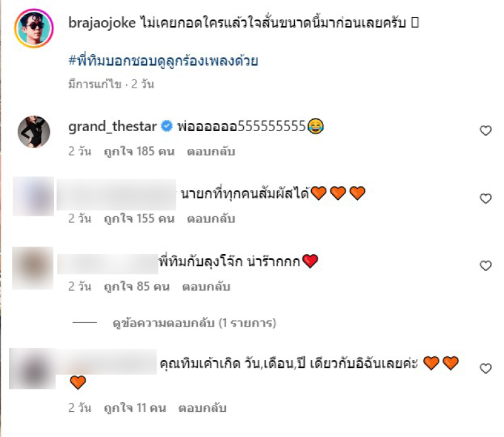Like the คุณทิมเค้าเกิด comment heart
Screen dimensions: 504x437
485,368
